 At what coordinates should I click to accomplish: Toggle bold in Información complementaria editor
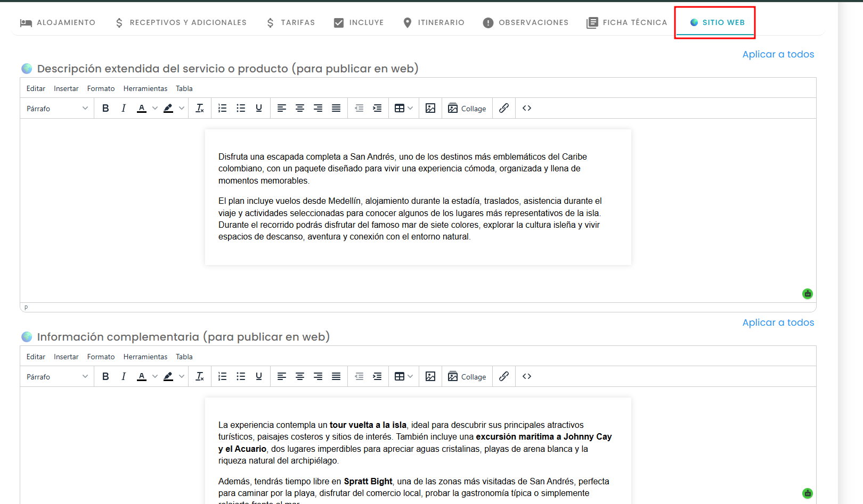105,376
